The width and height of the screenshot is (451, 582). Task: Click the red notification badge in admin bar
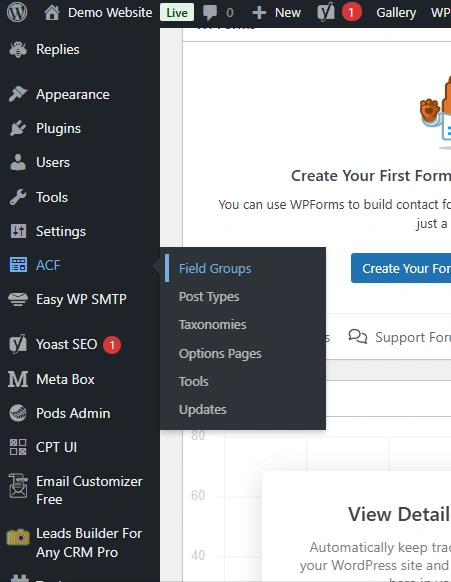click(x=352, y=13)
